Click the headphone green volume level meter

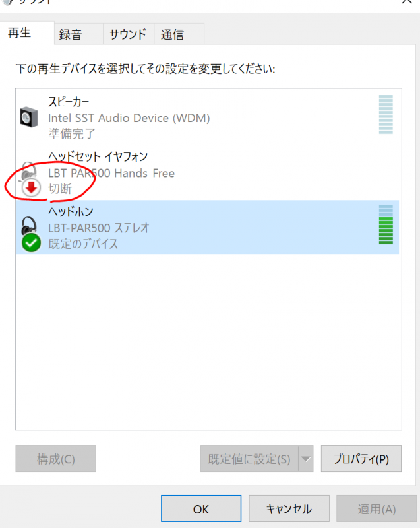[x=386, y=224]
